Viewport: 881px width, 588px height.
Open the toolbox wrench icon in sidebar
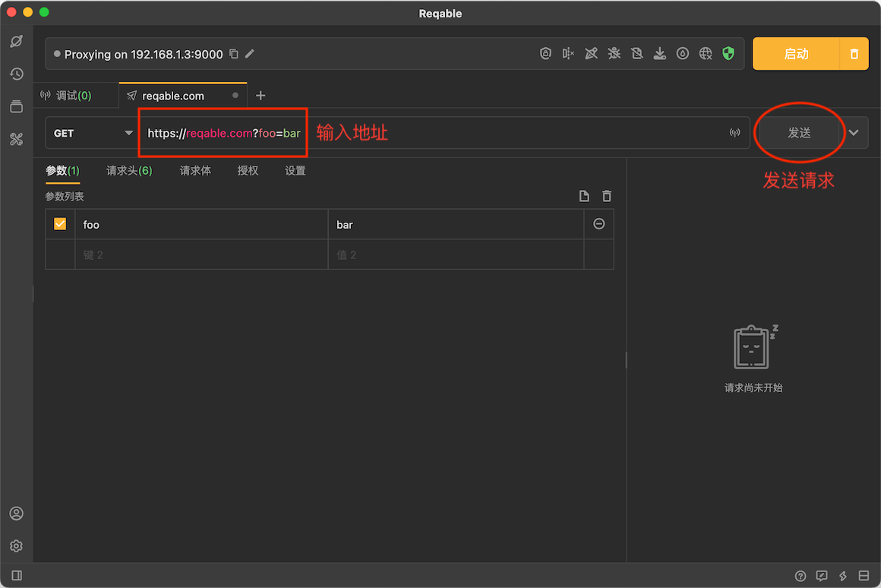(x=16, y=139)
